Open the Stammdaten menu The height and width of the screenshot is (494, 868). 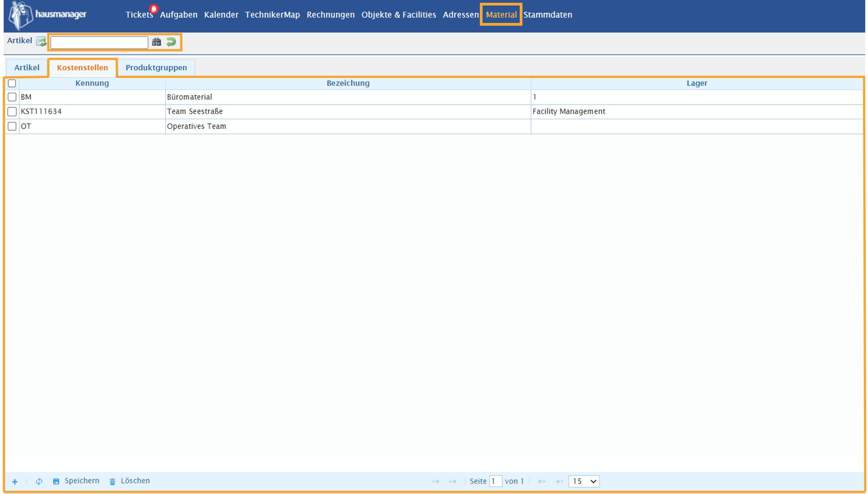[548, 15]
